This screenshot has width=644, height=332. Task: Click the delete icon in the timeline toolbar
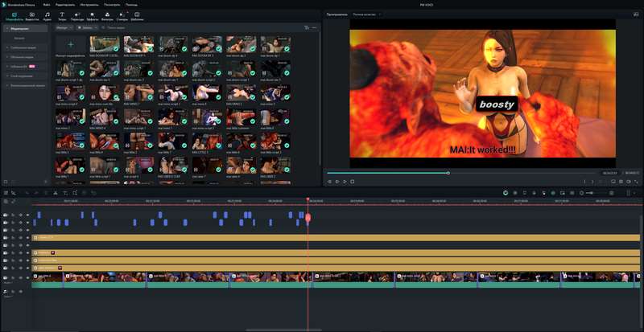[x=46, y=192]
